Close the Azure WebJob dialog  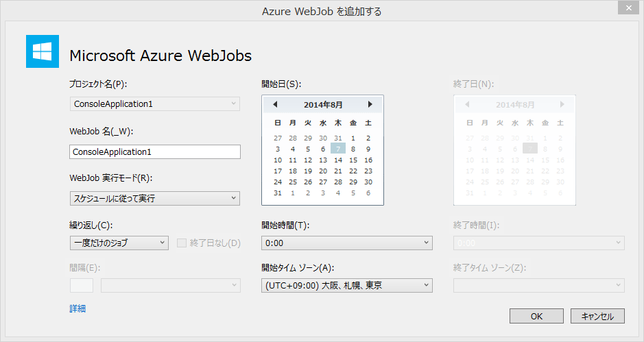click(x=628, y=8)
